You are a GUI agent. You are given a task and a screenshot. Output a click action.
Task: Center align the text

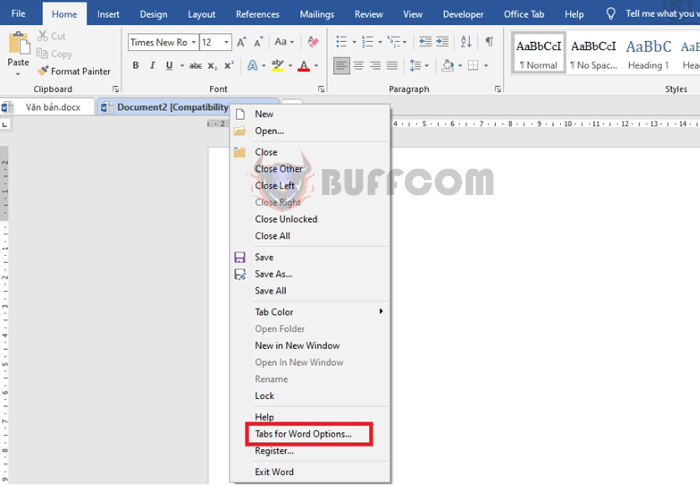click(x=358, y=66)
